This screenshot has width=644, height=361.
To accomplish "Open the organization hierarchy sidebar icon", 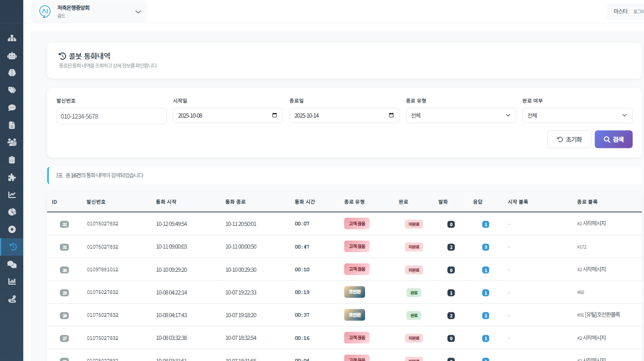I will [12, 38].
